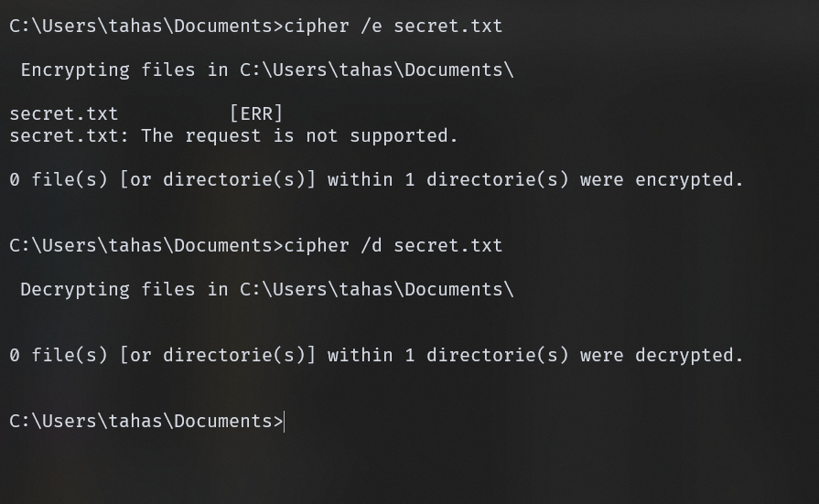Click secret.txt in the cipher /e command
Viewport: 819px width, 504px height.
(x=448, y=27)
